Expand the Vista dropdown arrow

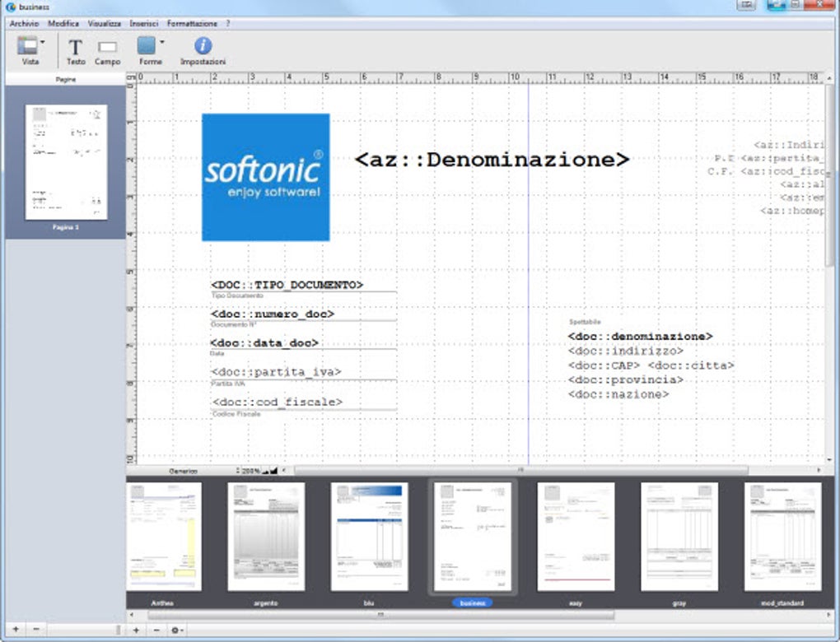[x=43, y=41]
